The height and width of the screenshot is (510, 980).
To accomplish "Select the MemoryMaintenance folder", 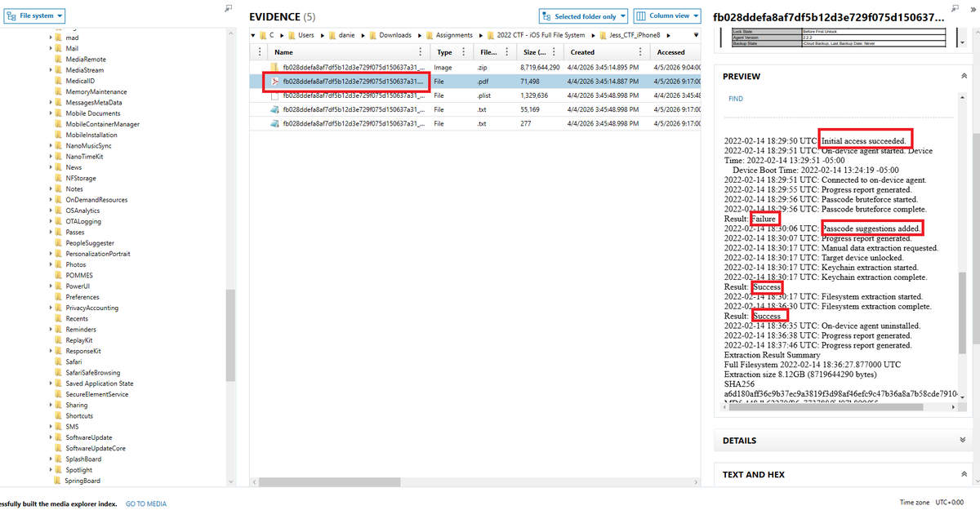I will pyautogui.click(x=96, y=91).
